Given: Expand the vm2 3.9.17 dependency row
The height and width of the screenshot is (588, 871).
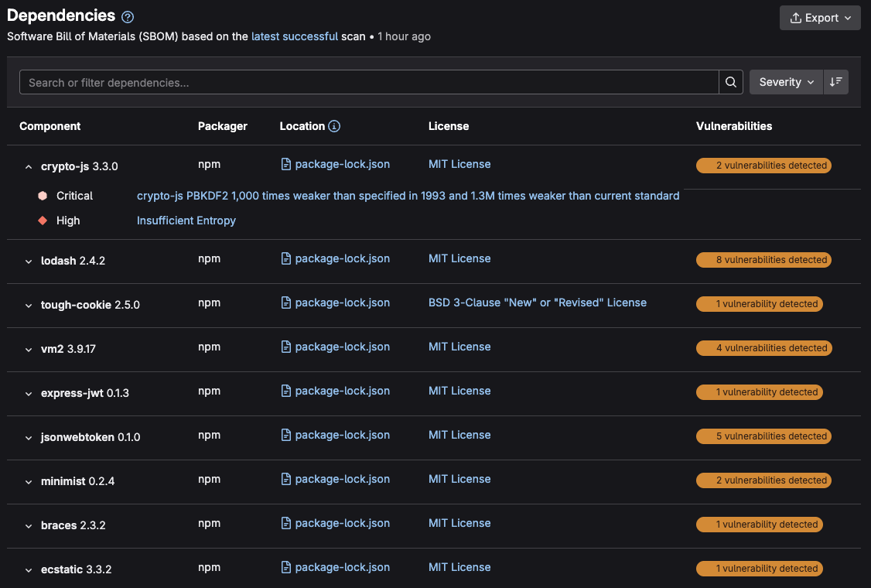Looking at the screenshot, I should 29,349.
